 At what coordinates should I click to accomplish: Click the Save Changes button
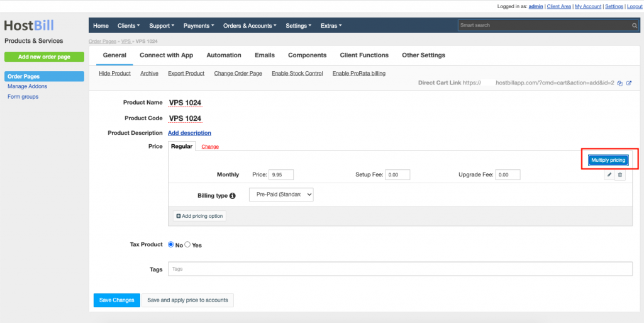[116, 300]
